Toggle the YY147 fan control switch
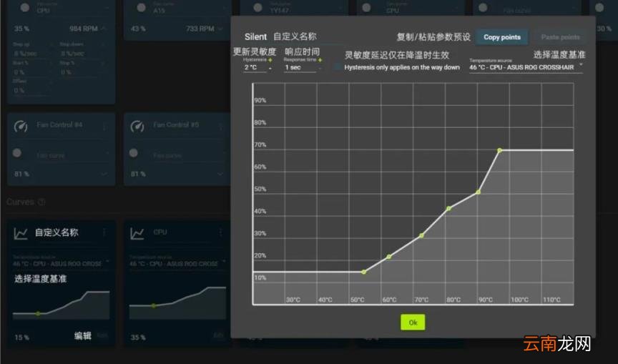The height and width of the screenshot is (364, 618). [x=257, y=7]
